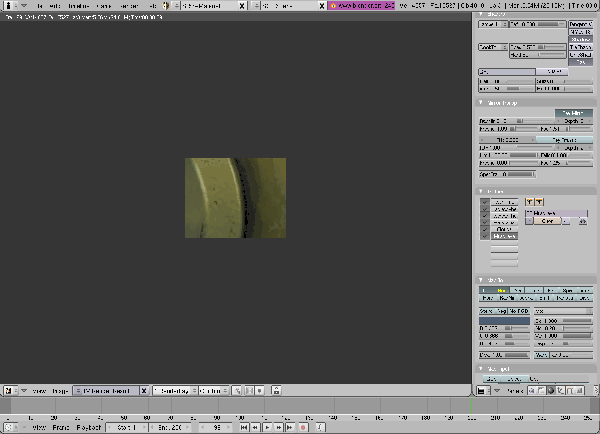Step back to the previous keyframe
The width and height of the screenshot is (600, 434).
(x=255, y=427)
